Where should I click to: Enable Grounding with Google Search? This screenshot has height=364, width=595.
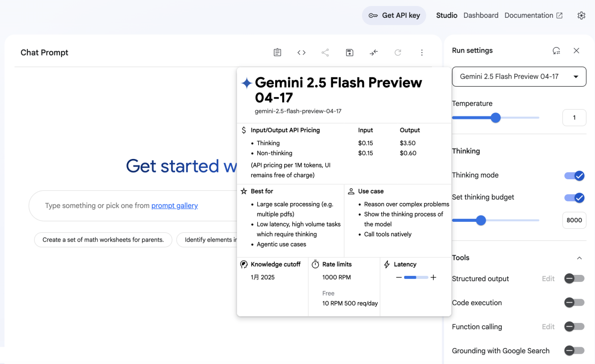tap(574, 351)
